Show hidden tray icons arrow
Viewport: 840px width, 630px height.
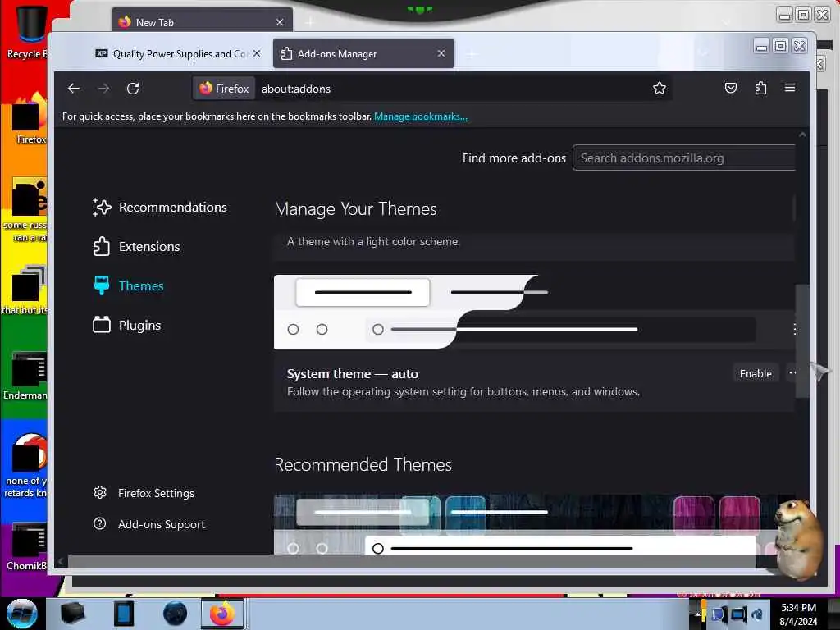(x=696, y=615)
